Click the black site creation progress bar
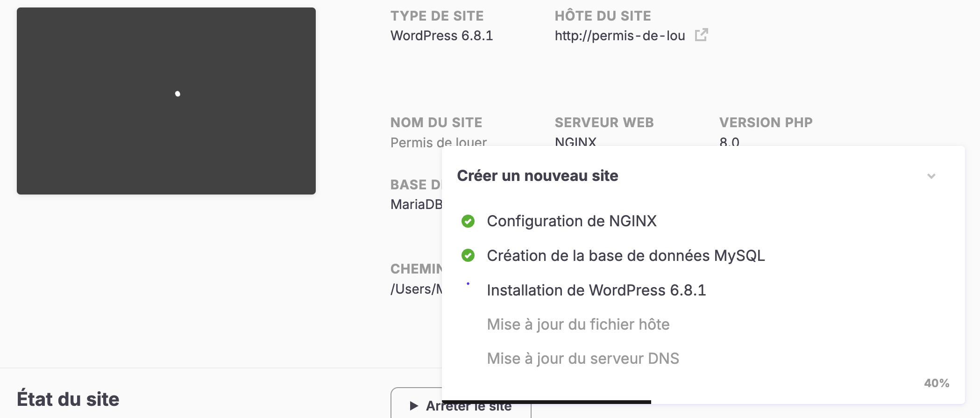The height and width of the screenshot is (418, 980). pos(546,402)
